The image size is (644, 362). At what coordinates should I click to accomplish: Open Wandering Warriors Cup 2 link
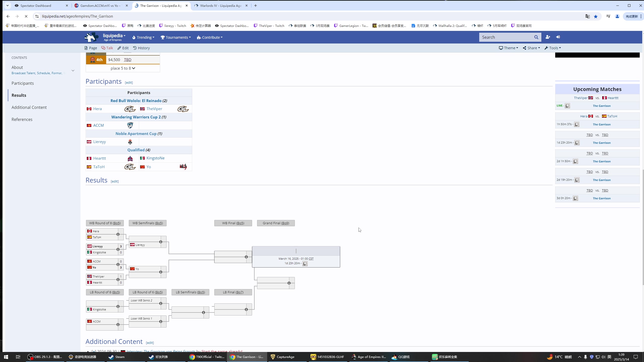136,117
